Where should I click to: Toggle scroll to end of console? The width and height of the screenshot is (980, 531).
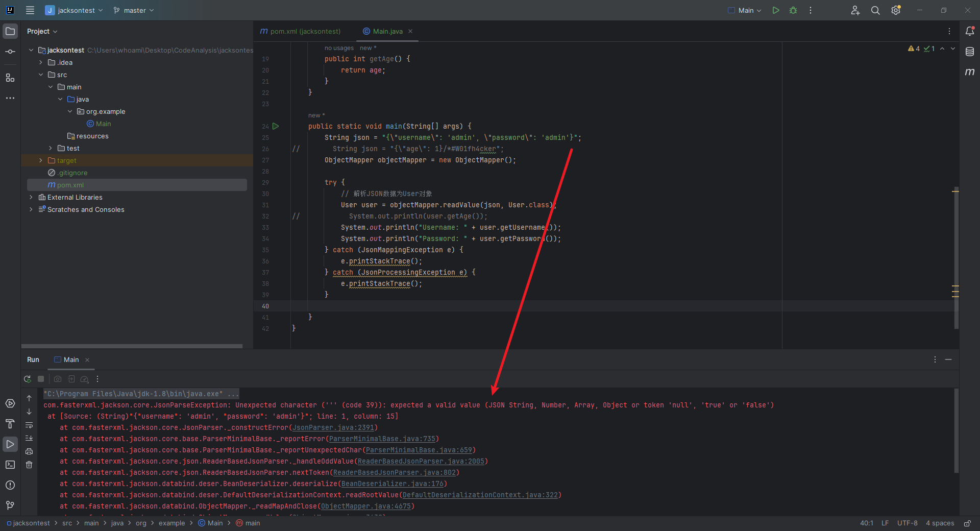[x=29, y=438]
